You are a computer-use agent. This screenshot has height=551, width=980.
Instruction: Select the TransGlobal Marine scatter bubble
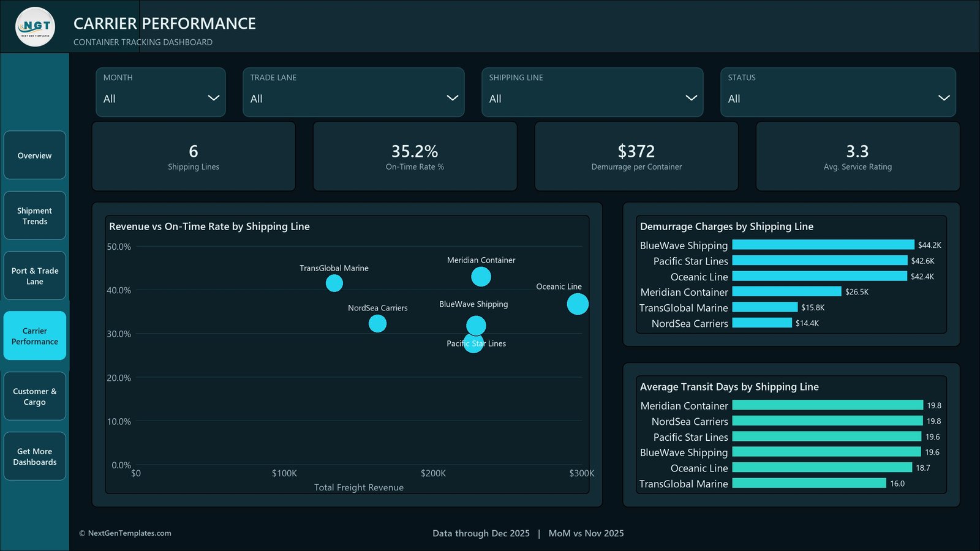pyautogui.click(x=334, y=283)
